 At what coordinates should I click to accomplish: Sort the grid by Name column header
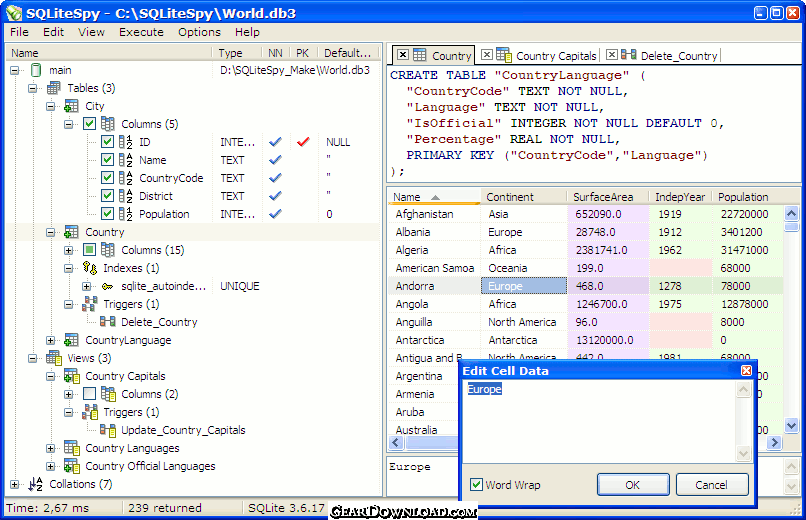(x=434, y=197)
